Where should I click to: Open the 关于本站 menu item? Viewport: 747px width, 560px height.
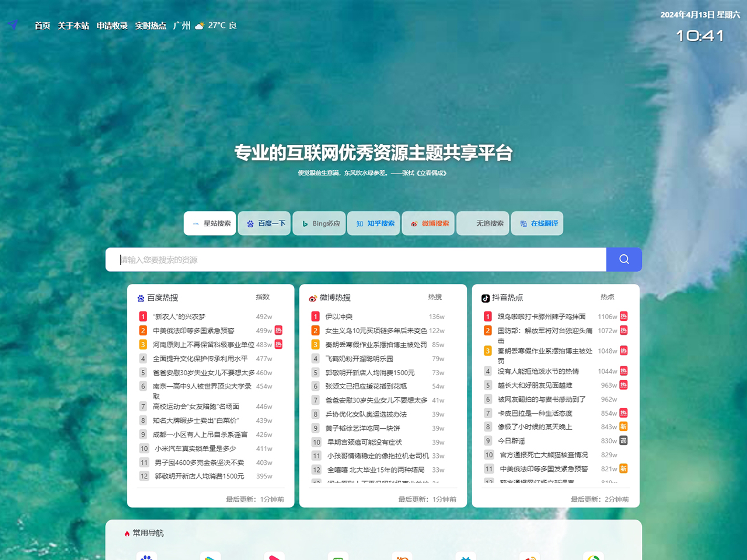(73, 25)
